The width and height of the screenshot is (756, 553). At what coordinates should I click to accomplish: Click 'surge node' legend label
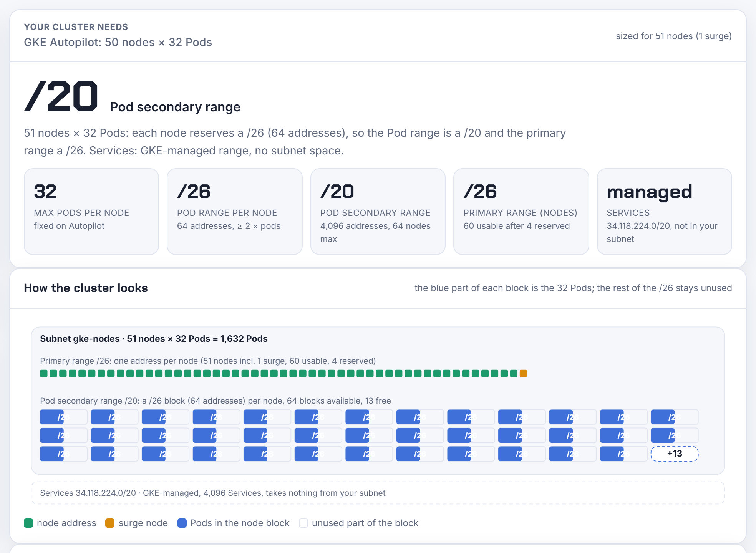(x=143, y=523)
